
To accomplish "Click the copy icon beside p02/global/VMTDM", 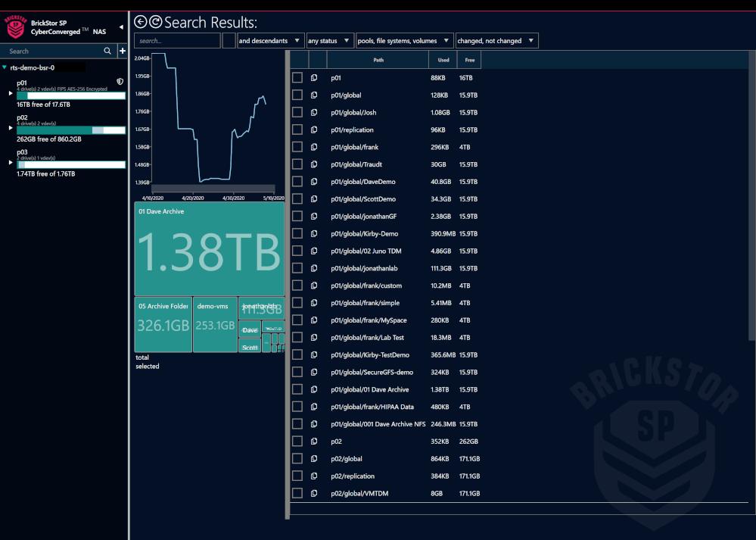I will pyautogui.click(x=313, y=493).
